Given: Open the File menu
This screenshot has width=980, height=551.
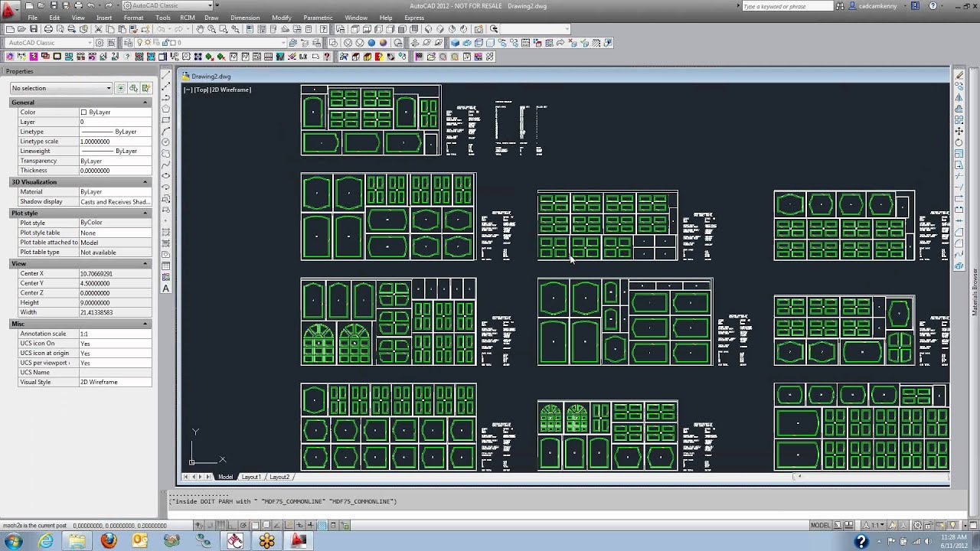Looking at the screenshot, I should click(x=33, y=18).
